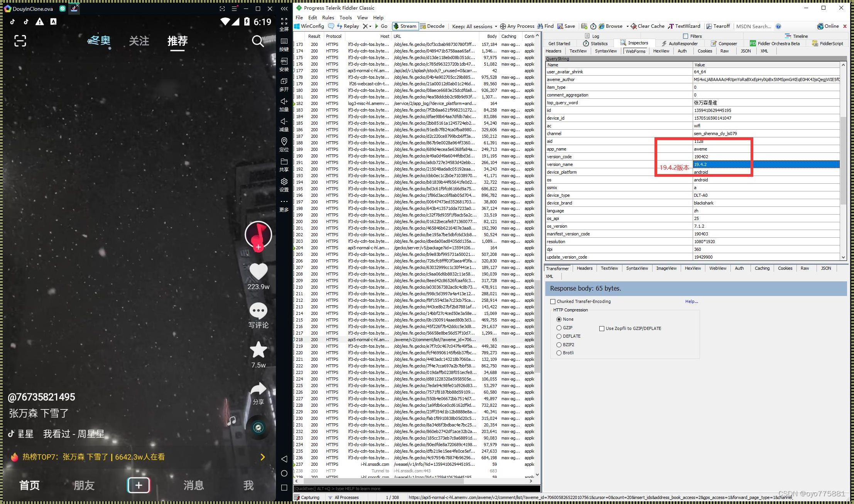
Task: Click the Go button in toolbar
Action: [381, 26]
